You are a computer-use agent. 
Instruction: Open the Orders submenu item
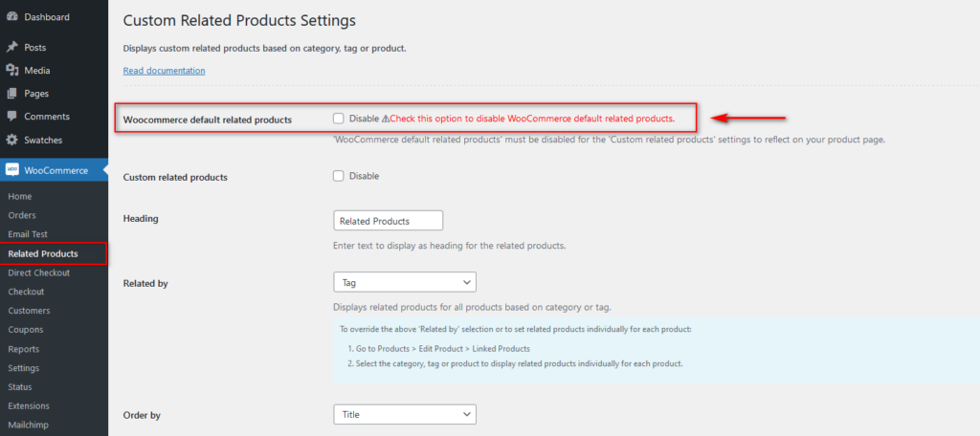[x=22, y=215]
